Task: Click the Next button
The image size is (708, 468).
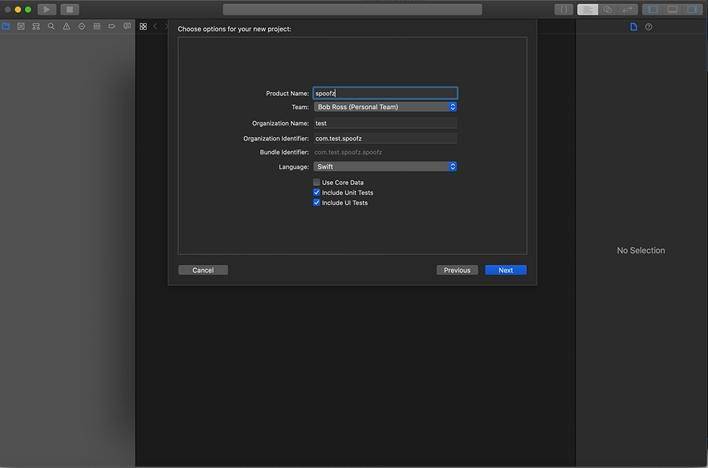Action: 505,270
